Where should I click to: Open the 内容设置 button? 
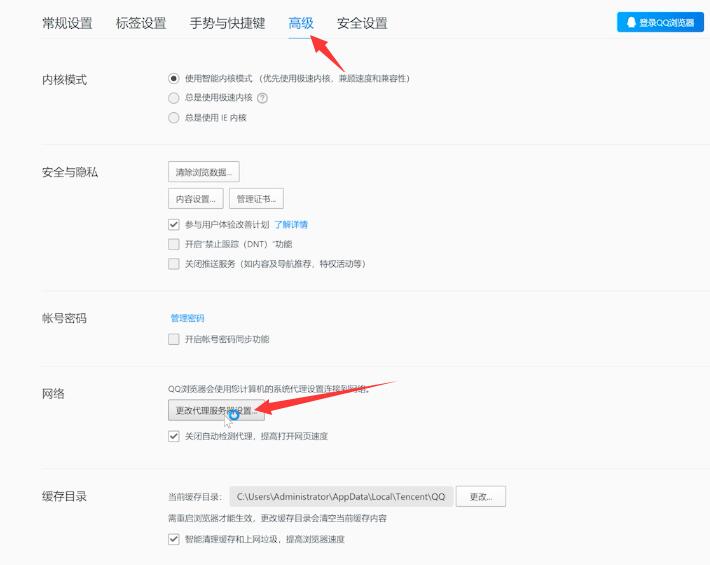[x=196, y=199]
